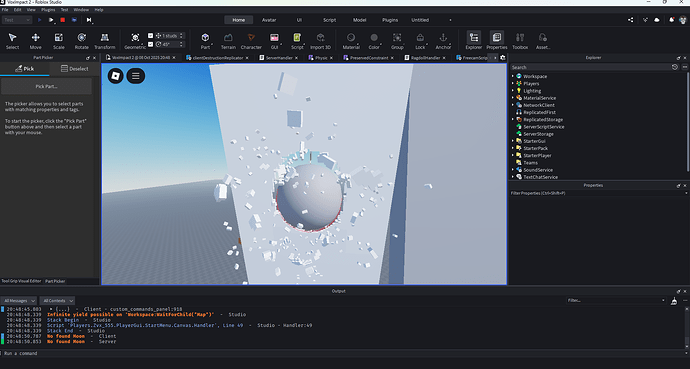690x369 pixels.
Task: Click the Explorer Search field
Action: 590,67
